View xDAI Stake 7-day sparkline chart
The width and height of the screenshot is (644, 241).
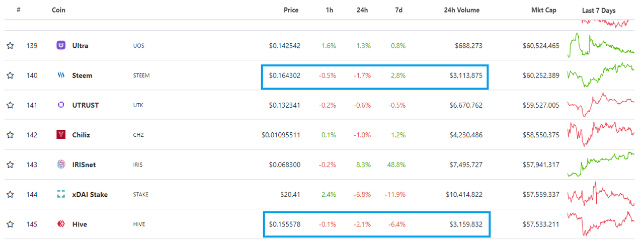point(601,194)
